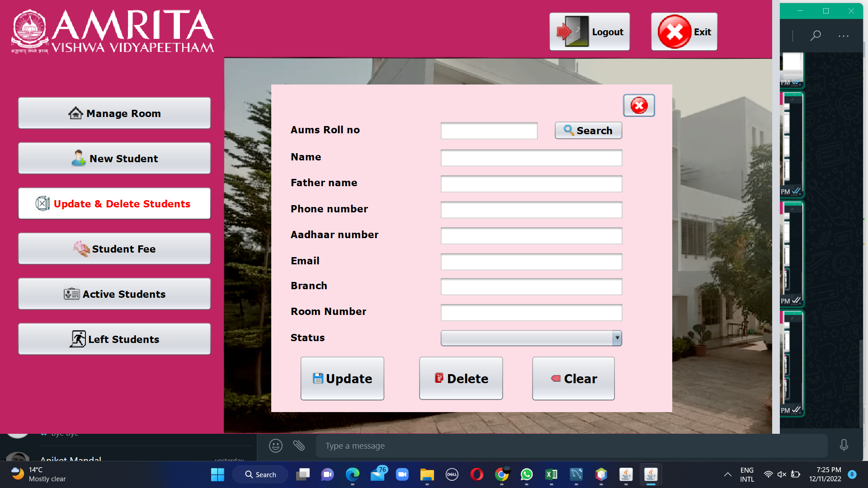Image resolution: width=868 pixels, height=488 pixels.
Task: Open WhatsApp from the taskbar
Action: [527, 474]
